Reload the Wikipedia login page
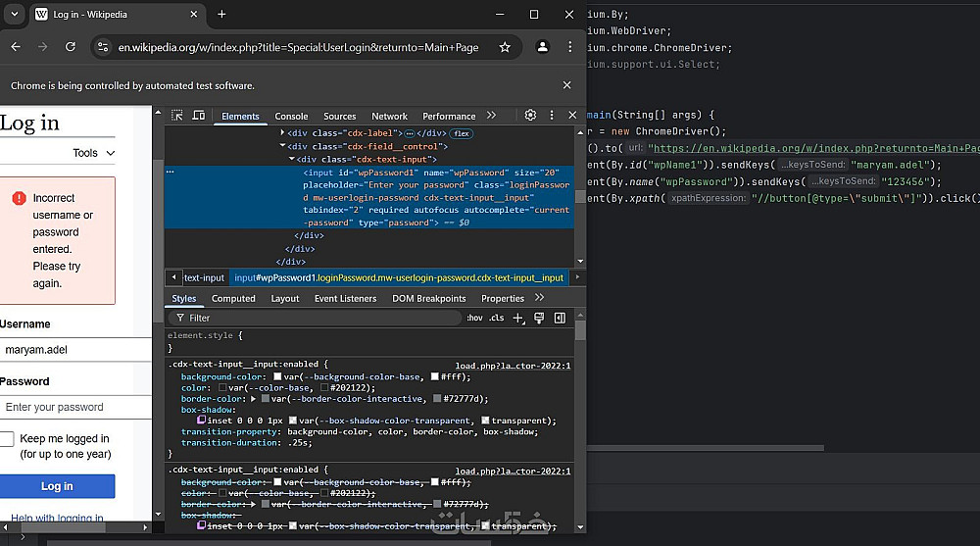980x546 pixels. tap(71, 47)
